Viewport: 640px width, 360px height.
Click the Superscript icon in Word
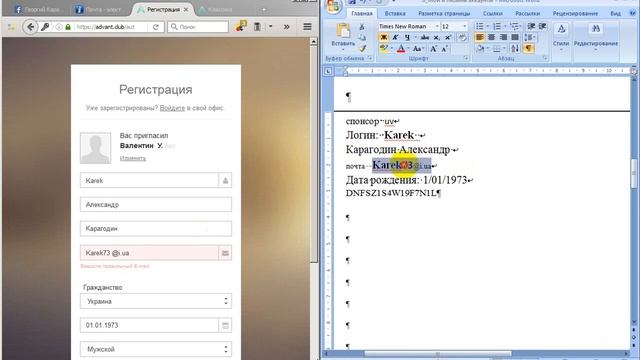[x=448, y=38]
